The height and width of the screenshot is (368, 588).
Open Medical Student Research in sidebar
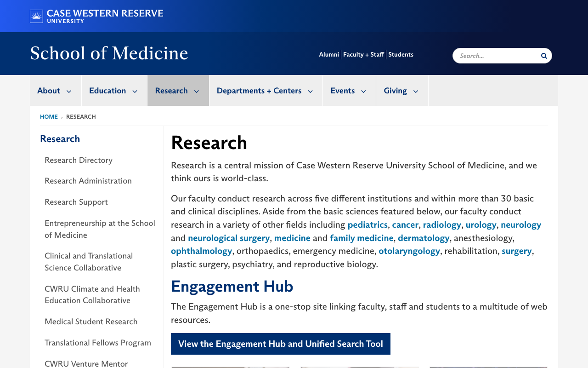point(91,322)
